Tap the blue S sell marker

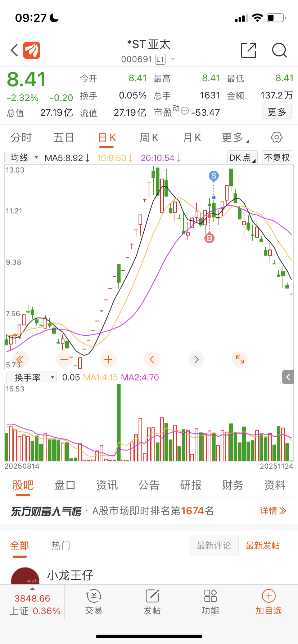click(214, 176)
